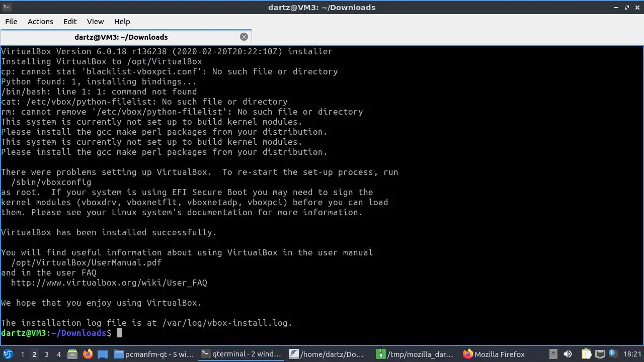Open the File menu
Viewport: 644px width, 362px height.
pos(11,22)
